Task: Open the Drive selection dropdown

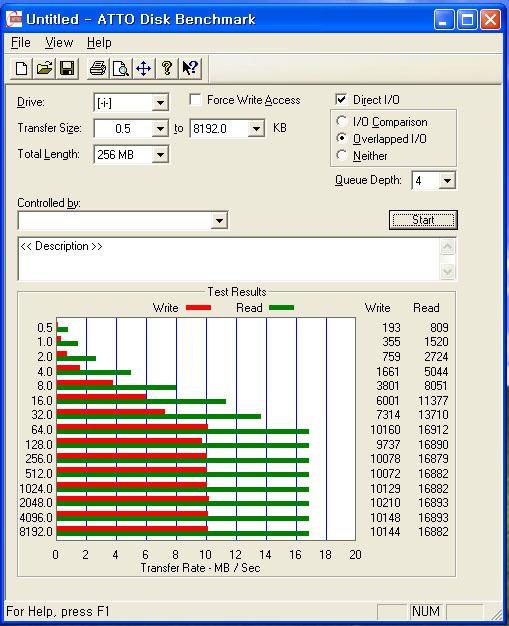Action: 160,103
